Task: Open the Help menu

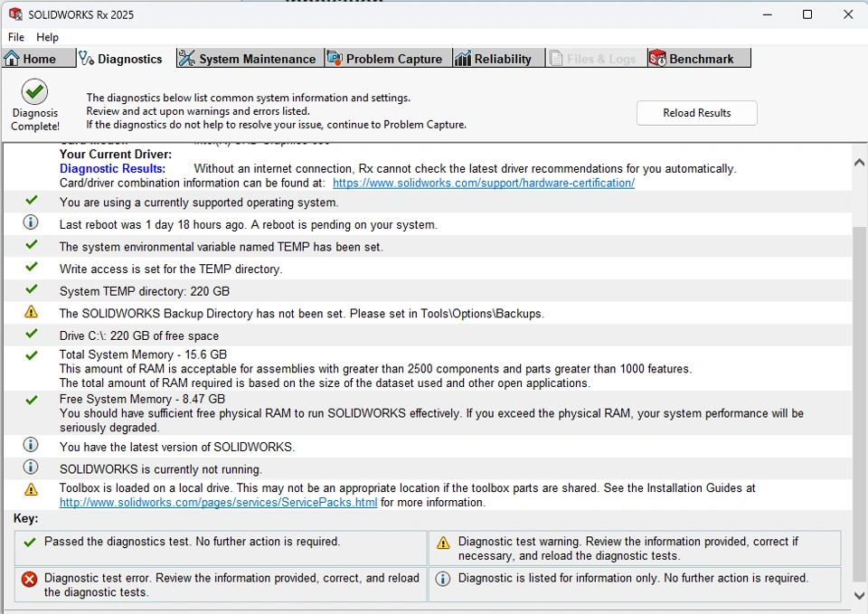Action: pyautogui.click(x=47, y=37)
